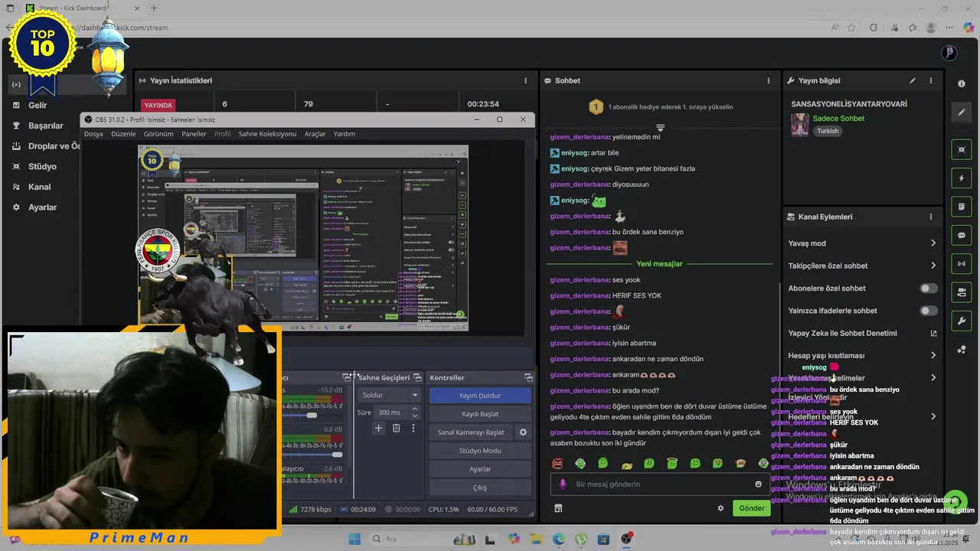Open OBS Sahne Koleksiyonu menu
Image resolution: width=980 pixels, height=551 pixels.
tap(267, 134)
